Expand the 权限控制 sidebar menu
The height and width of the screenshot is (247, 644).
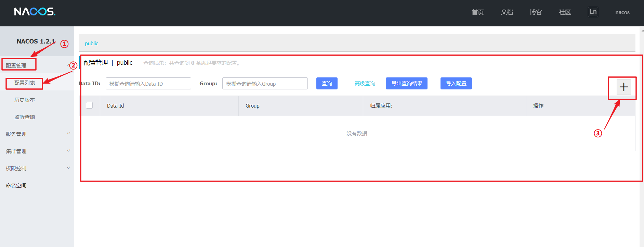(16, 168)
